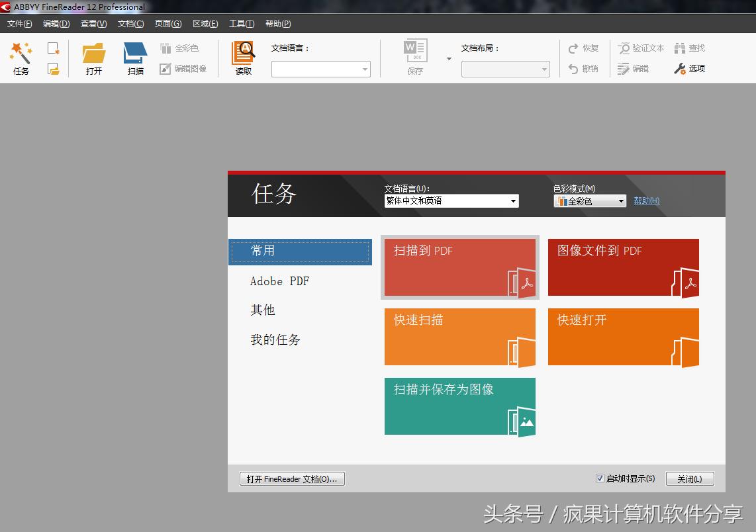This screenshot has width=756, height=532.
Task: Switch to the Adobe PDF category
Action: [280, 281]
